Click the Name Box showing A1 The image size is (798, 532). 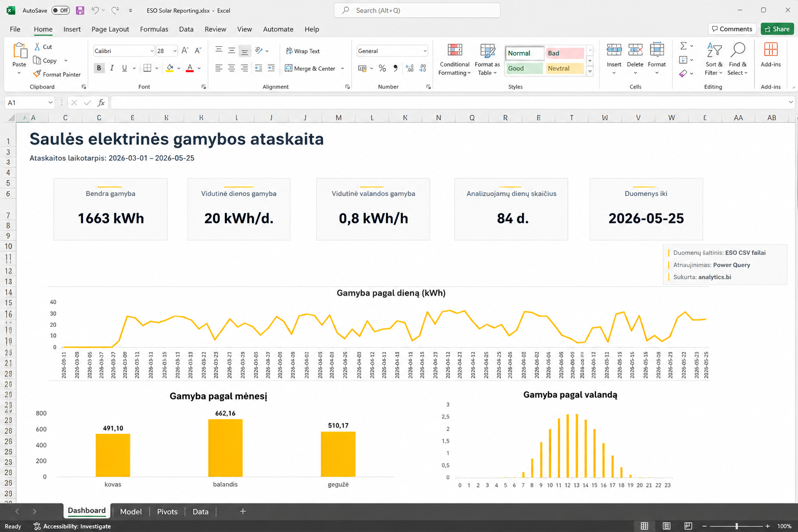(x=30, y=103)
